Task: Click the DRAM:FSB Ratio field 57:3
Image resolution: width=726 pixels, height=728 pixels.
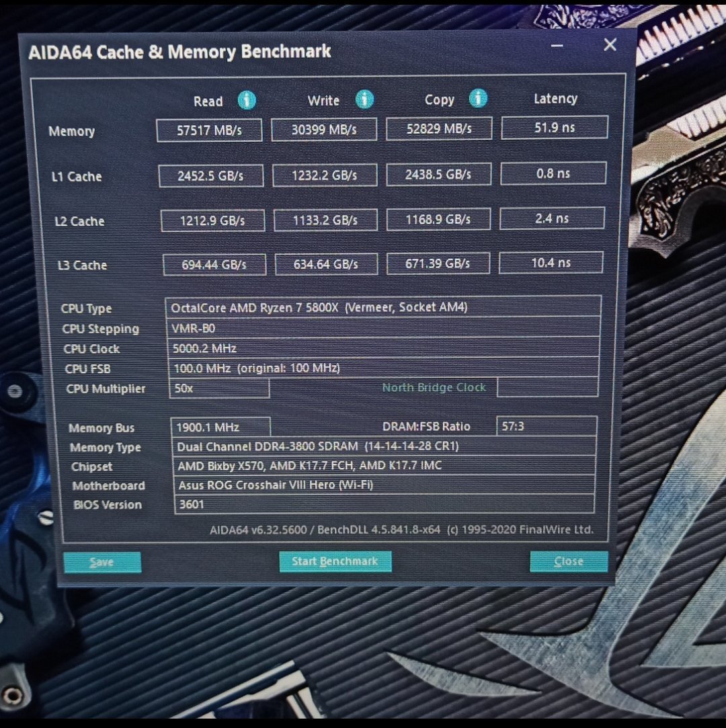Action: 547,426
